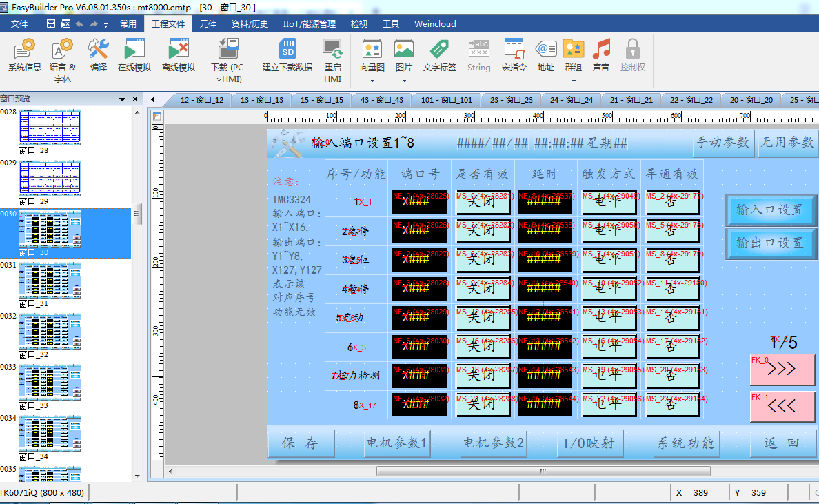819x504 pixels.
Task: Click the 输出口设置 button on canvas
Action: click(x=770, y=243)
